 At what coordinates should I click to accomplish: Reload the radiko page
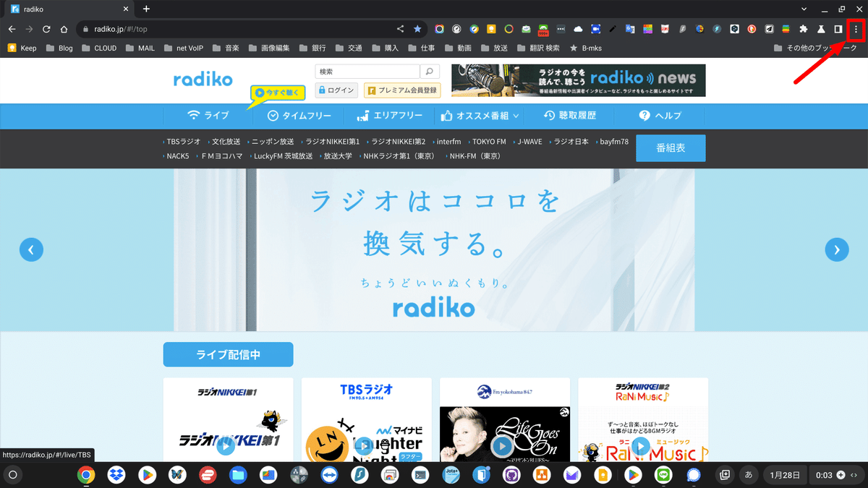click(x=46, y=29)
